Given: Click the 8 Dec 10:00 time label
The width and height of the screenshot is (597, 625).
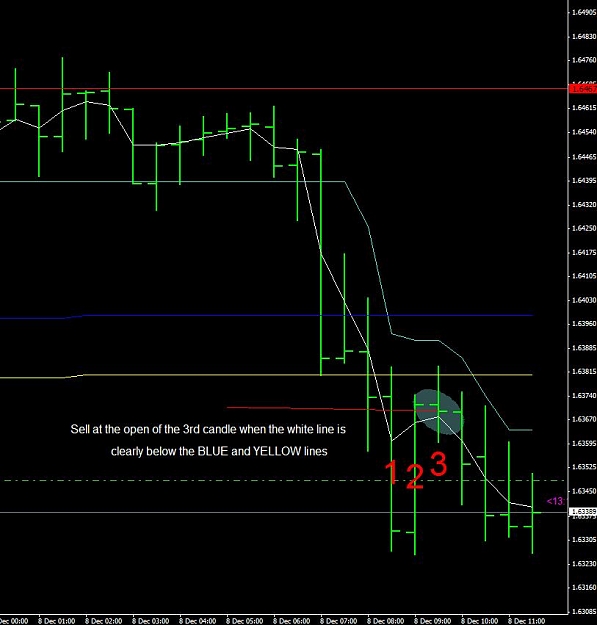Looking at the screenshot, I should click(479, 621).
